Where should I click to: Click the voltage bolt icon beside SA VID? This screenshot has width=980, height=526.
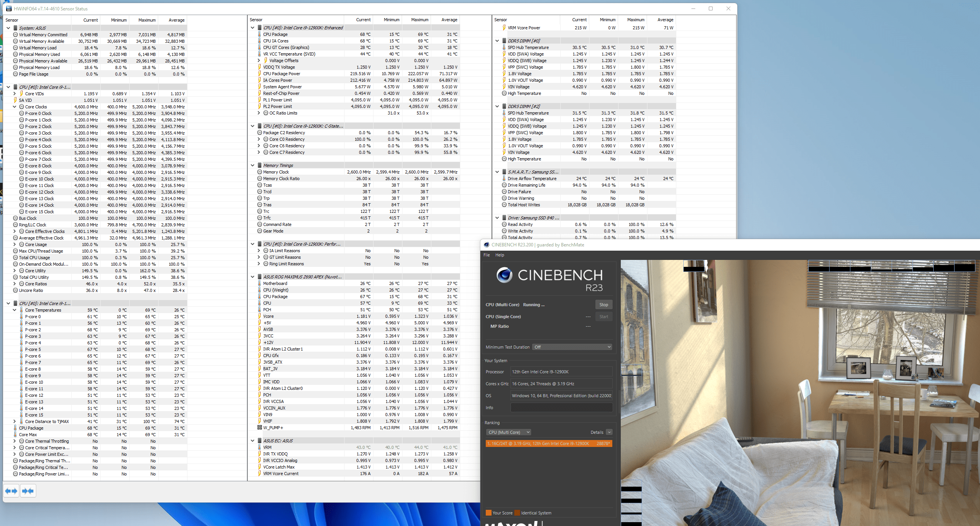pos(15,100)
